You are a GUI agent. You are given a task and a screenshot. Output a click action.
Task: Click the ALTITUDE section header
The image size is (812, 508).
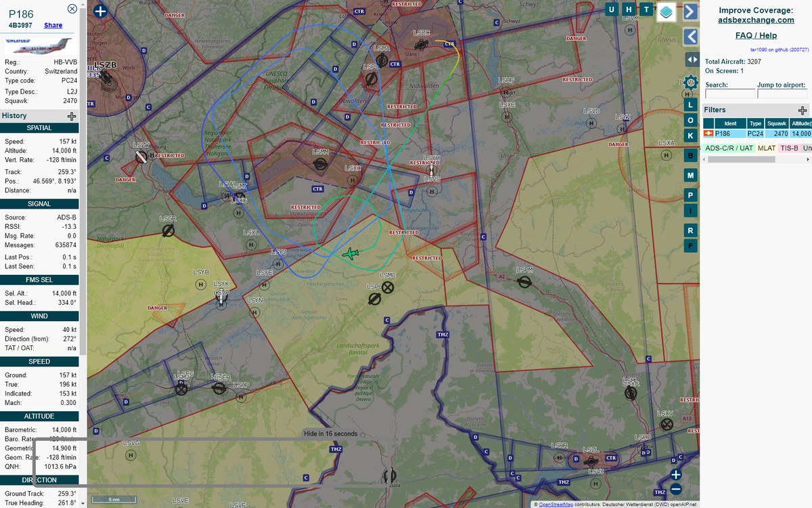point(39,416)
